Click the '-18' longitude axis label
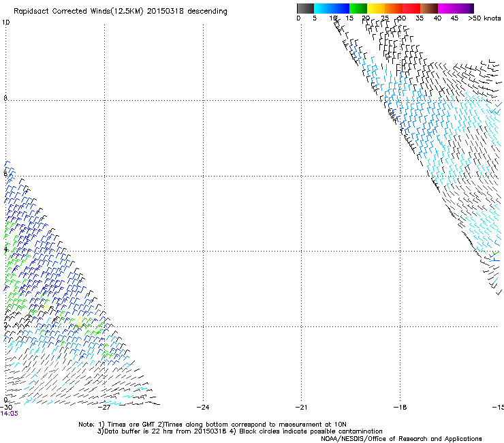 (x=400, y=408)
